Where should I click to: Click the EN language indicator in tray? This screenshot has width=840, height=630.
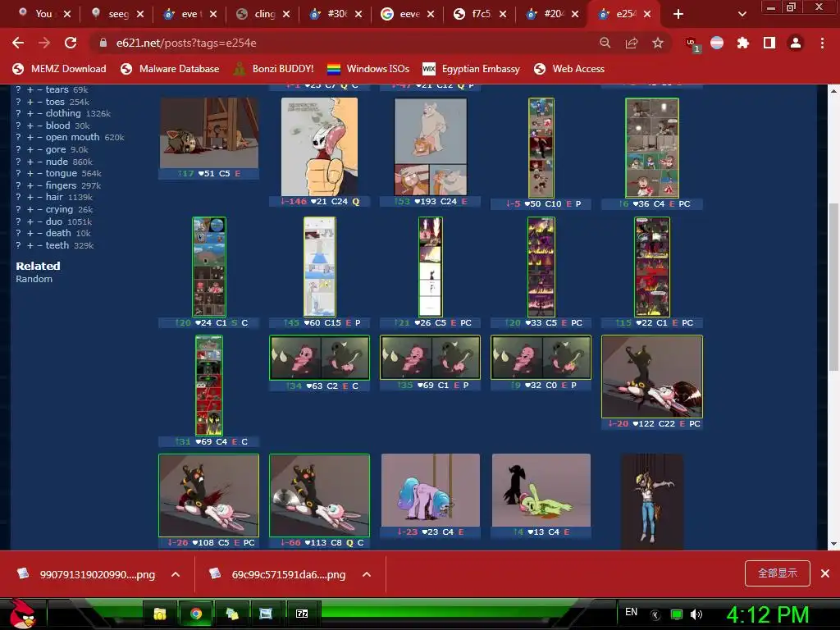pos(631,612)
